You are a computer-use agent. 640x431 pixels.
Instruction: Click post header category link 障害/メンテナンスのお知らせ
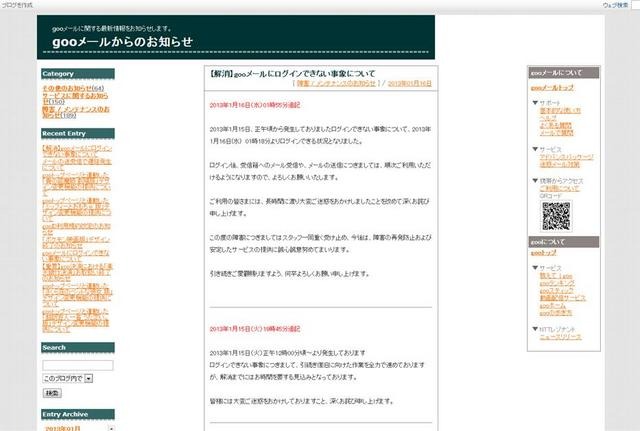[x=336, y=83]
